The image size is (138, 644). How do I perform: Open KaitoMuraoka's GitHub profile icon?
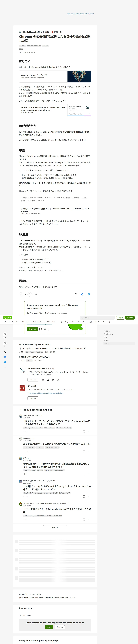coord(48,380)
